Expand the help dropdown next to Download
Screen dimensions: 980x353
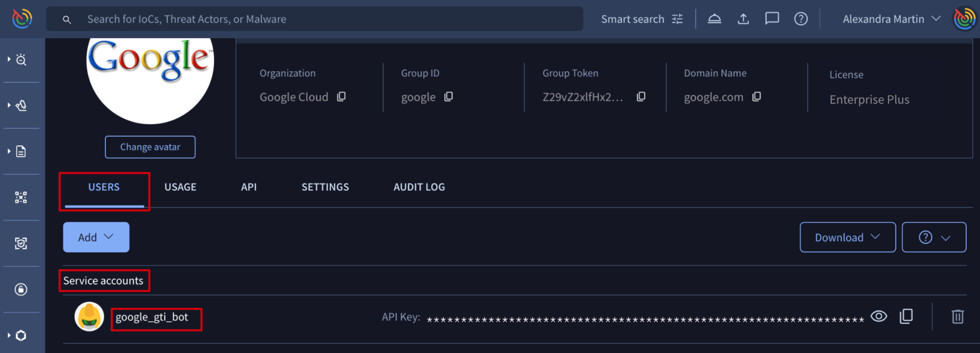pyautogui.click(x=934, y=237)
